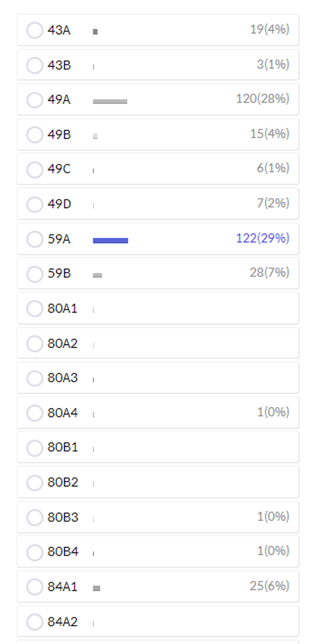Pick the 80B3 poll option
Image resolution: width=309 pixels, height=644 pixels.
(158, 517)
